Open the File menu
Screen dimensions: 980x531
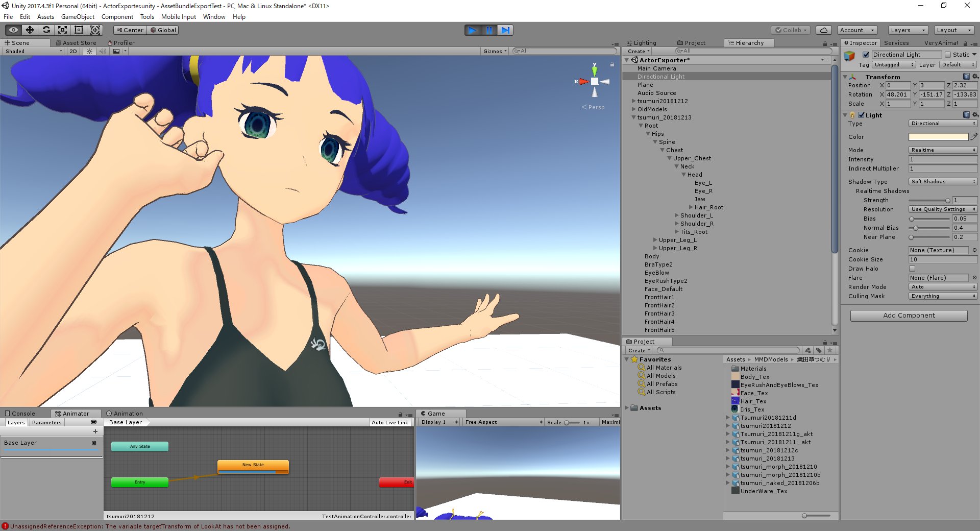[8, 17]
